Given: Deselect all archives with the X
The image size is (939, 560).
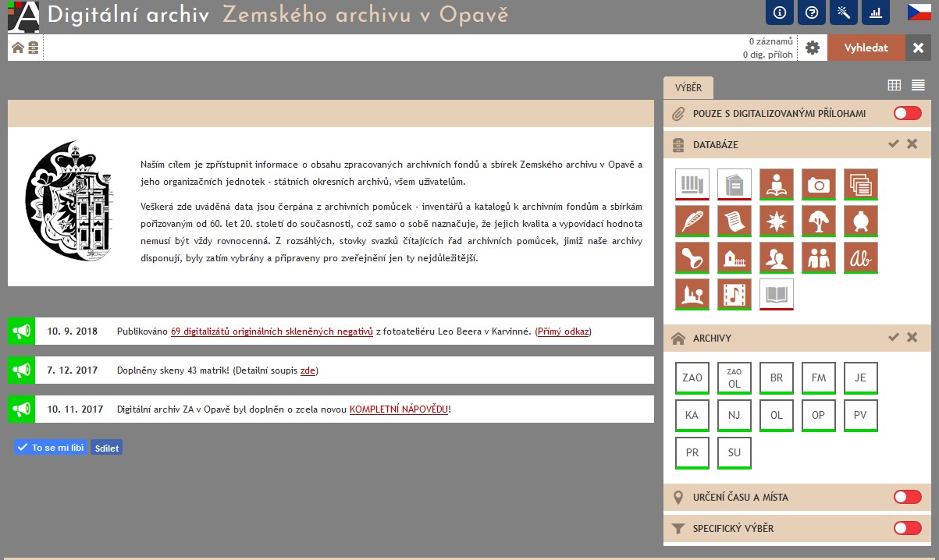Looking at the screenshot, I should [x=912, y=338].
